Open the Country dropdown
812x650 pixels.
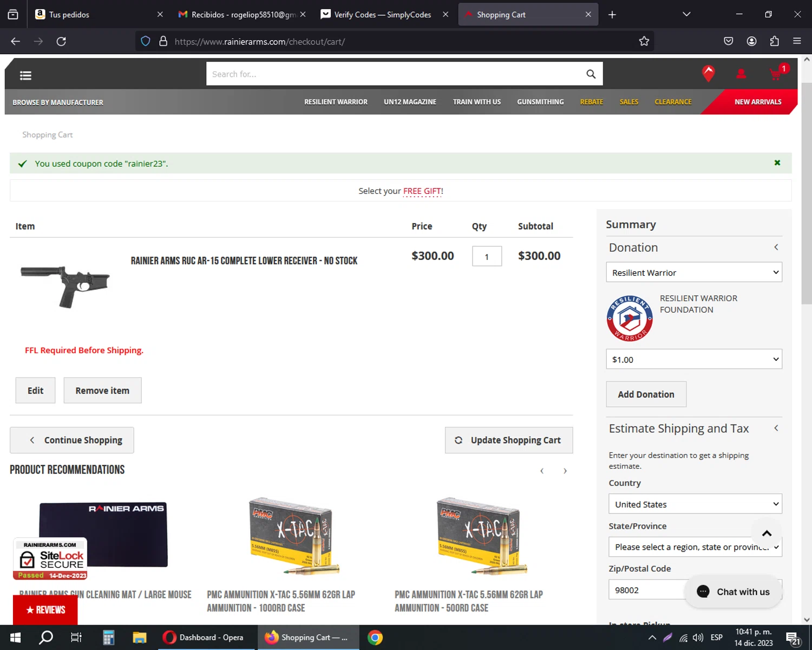(695, 504)
